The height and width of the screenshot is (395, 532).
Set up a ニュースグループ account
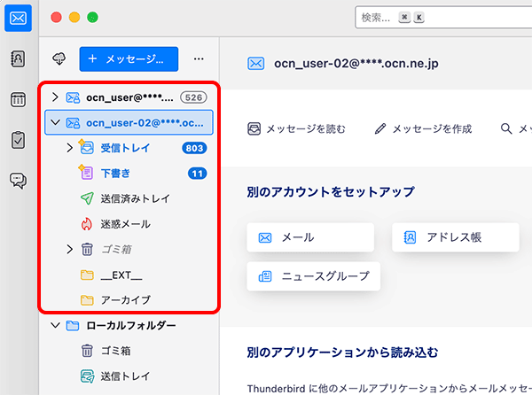pos(313,276)
